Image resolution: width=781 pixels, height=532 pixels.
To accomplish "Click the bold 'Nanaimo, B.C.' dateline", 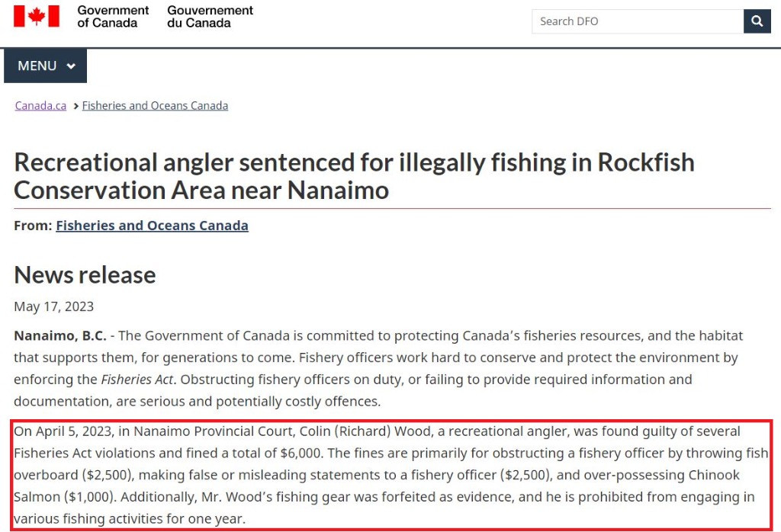I will click(x=60, y=336).
